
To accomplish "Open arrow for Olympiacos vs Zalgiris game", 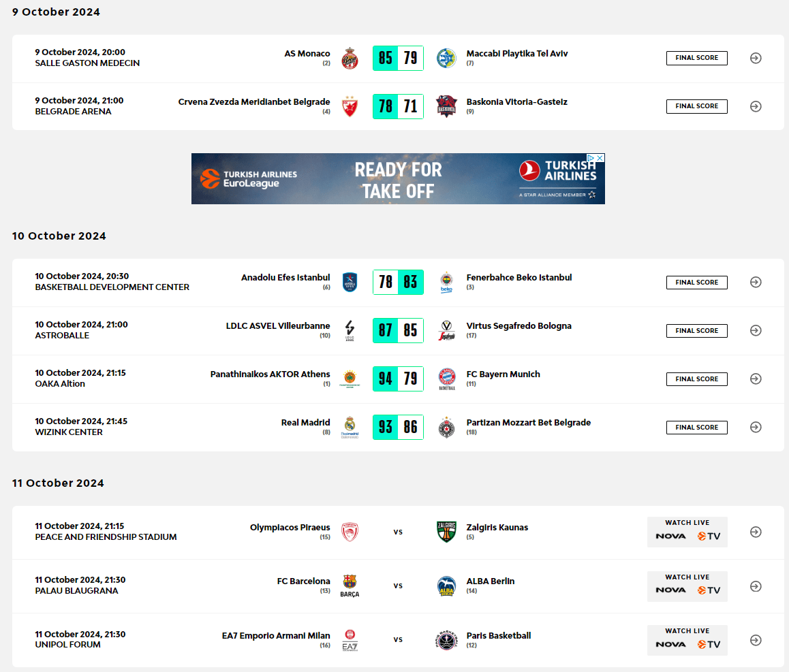I will pos(755,532).
